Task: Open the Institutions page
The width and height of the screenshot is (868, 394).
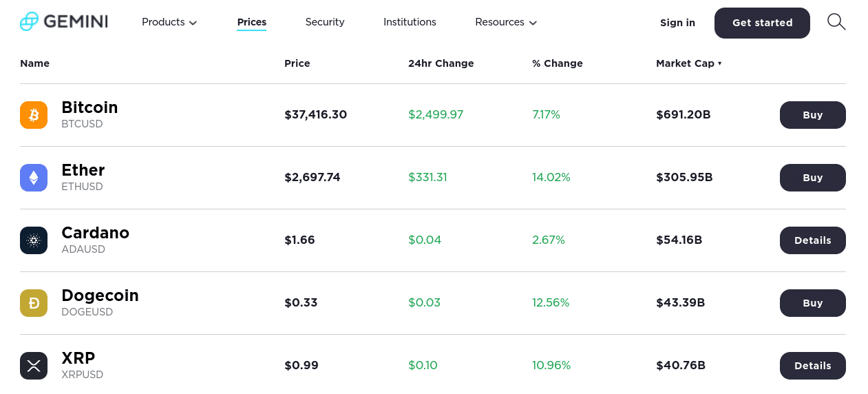Action: click(410, 22)
